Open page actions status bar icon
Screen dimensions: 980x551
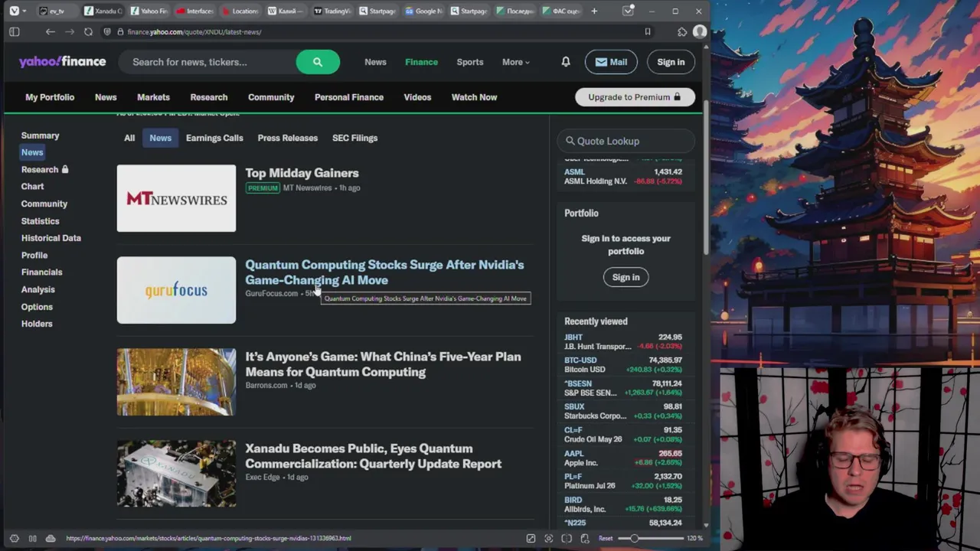tap(585, 538)
